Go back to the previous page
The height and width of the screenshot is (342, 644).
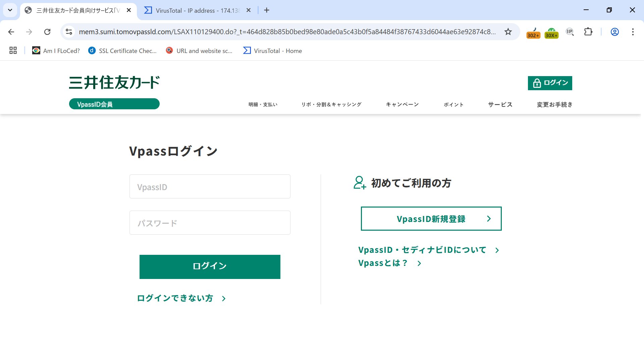click(11, 32)
